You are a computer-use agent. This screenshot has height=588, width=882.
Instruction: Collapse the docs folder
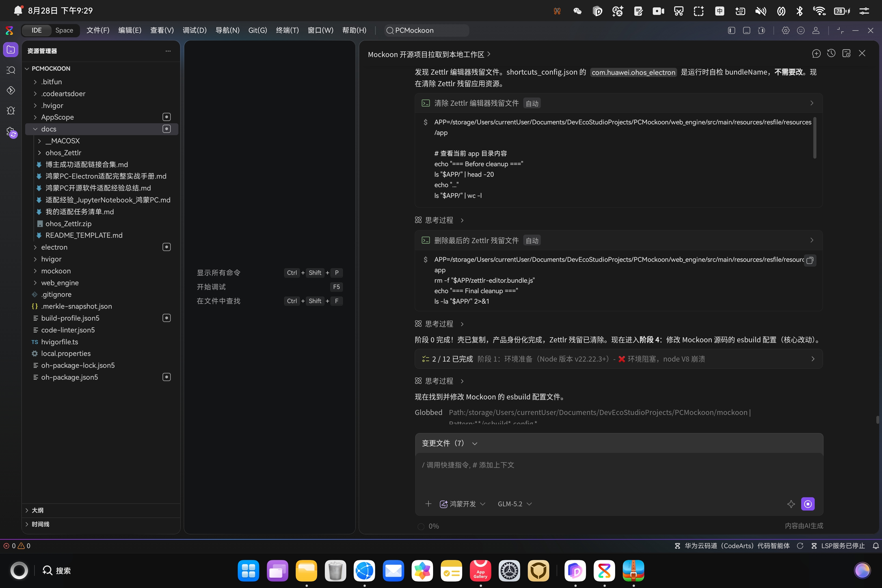(35, 129)
